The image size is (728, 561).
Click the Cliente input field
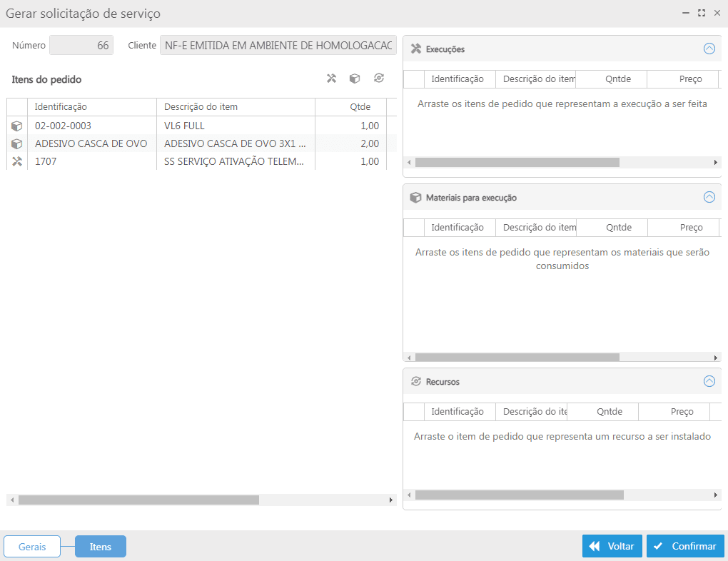pos(278,46)
